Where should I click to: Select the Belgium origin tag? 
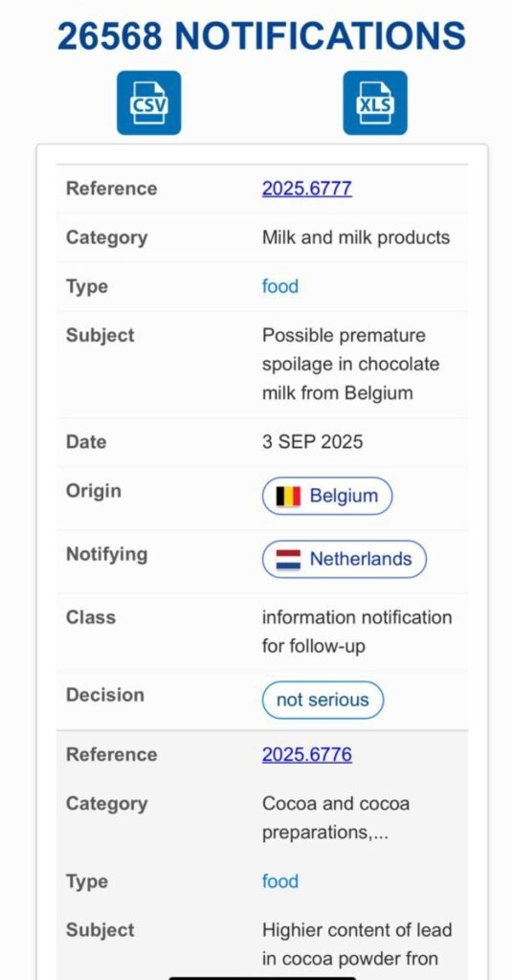pyautogui.click(x=327, y=497)
